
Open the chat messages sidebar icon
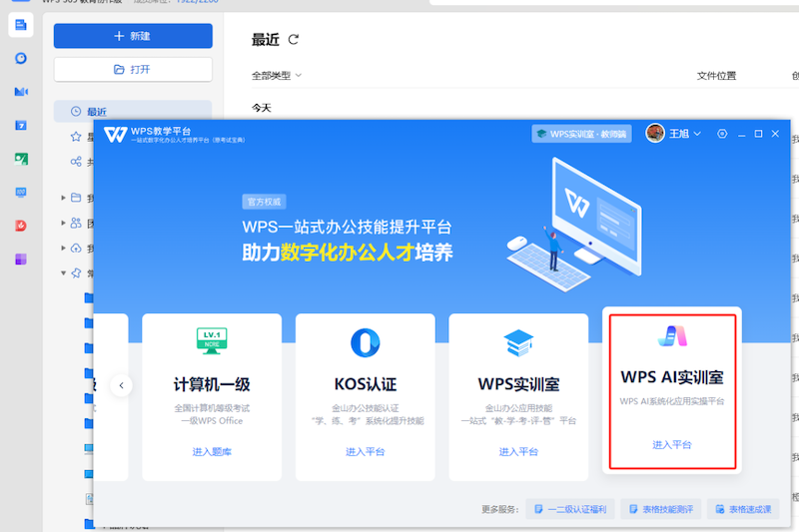click(x=21, y=58)
